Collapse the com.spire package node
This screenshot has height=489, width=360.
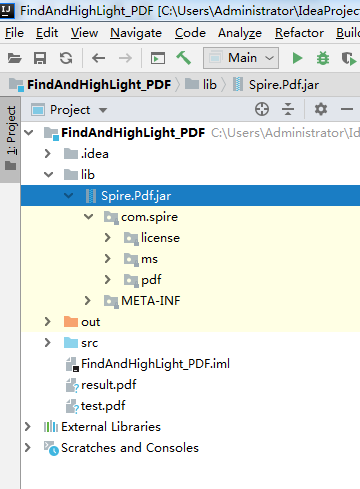click(88, 217)
